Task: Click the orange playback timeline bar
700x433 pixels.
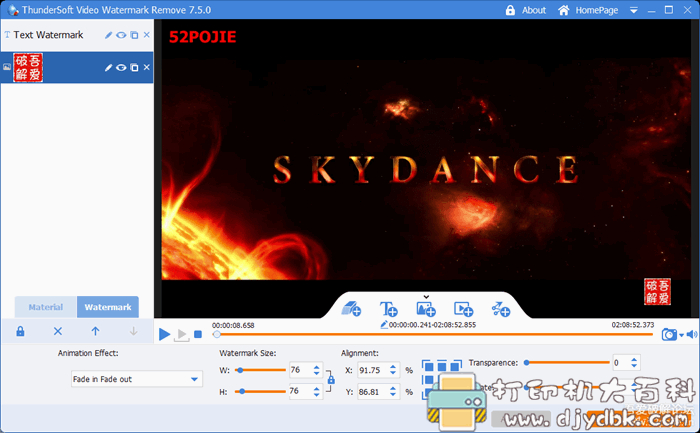Action: pyautogui.click(x=434, y=334)
